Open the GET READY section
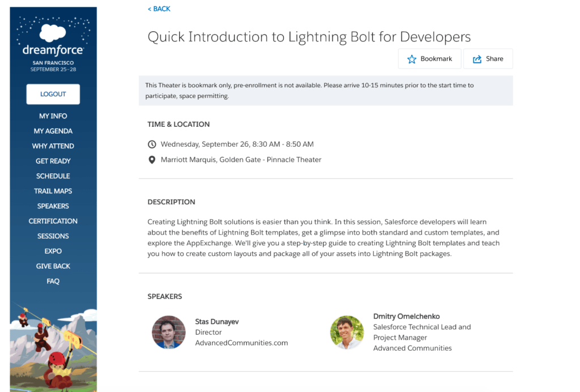This screenshot has width=580, height=392. point(53,161)
